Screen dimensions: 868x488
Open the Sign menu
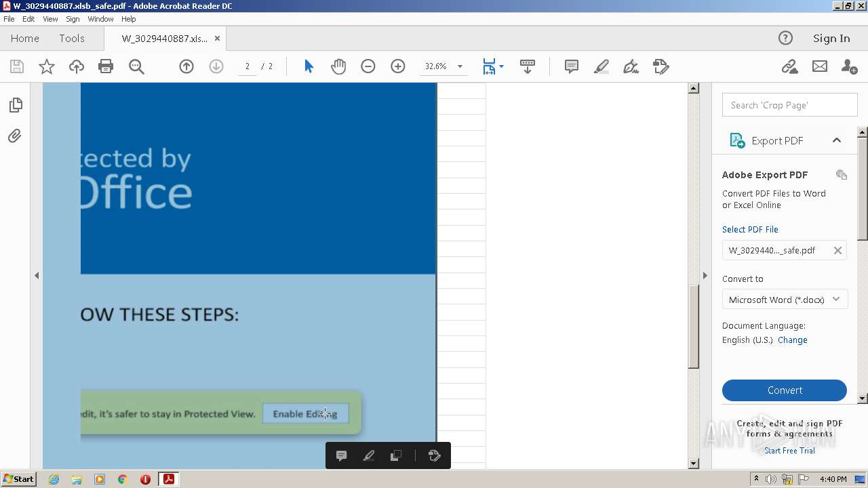[x=73, y=19]
